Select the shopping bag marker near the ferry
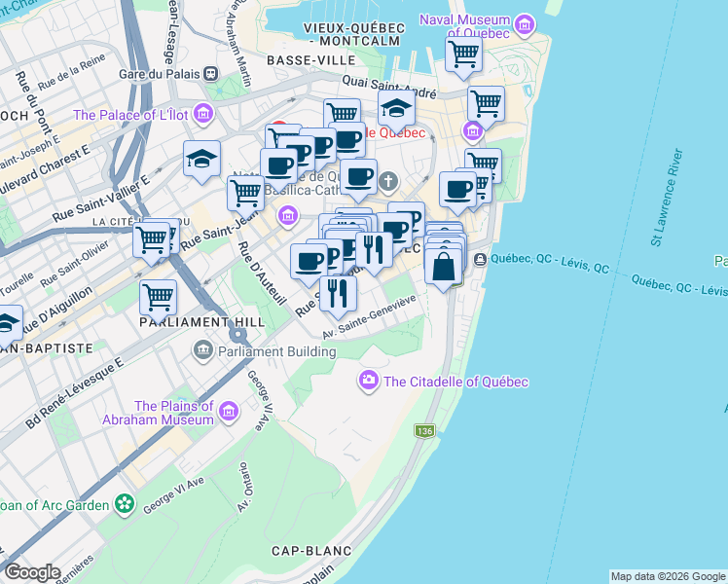728x584 pixels. pyautogui.click(x=444, y=270)
